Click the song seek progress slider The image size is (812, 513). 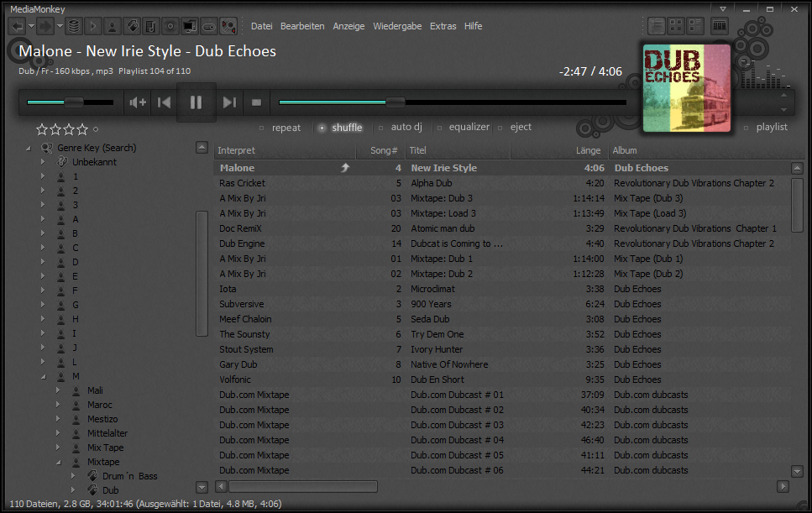point(452,102)
